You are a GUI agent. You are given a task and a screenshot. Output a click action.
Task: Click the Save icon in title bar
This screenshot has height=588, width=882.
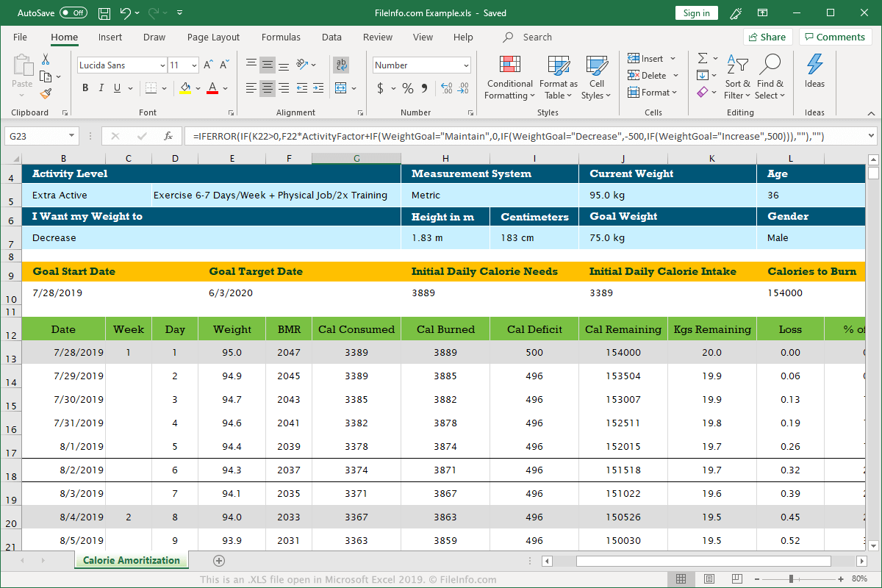pyautogui.click(x=104, y=13)
